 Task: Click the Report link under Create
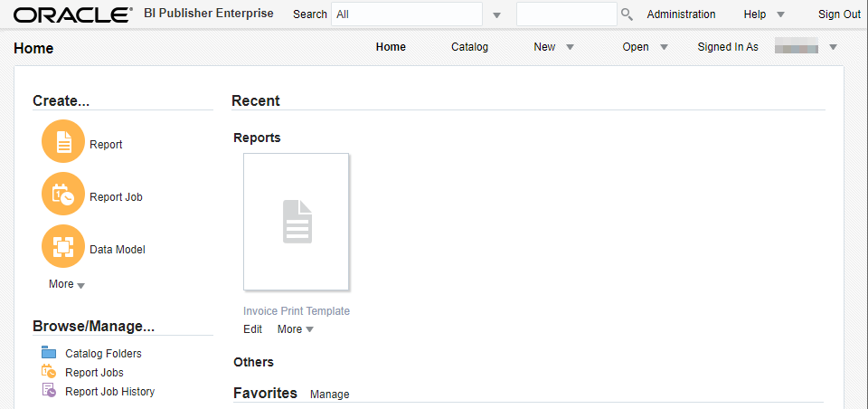coord(106,144)
